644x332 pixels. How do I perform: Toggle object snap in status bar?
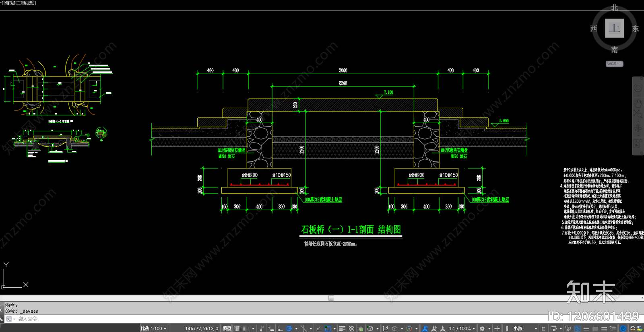(x=328, y=328)
